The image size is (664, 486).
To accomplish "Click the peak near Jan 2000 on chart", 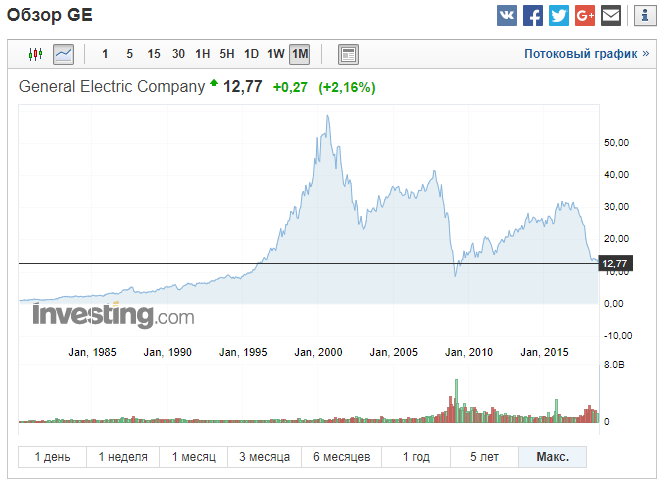I will click(x=327, y=117).
